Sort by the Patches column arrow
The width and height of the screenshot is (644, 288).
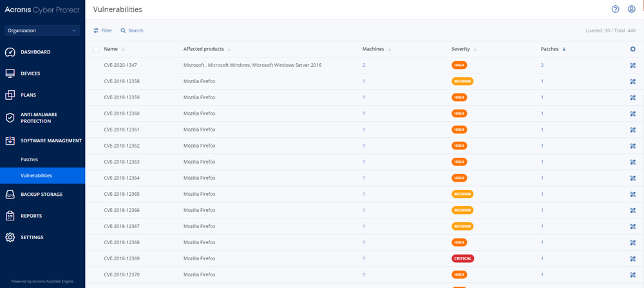click(x=564, y=49)
